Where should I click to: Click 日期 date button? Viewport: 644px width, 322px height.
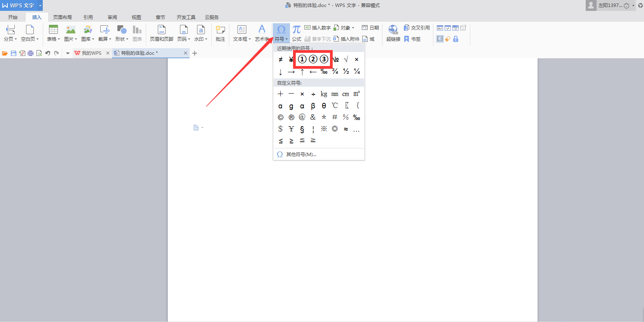370,28
